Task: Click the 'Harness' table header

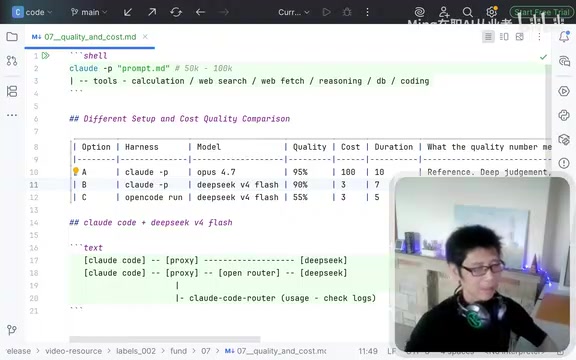Action: coord(141,147)
